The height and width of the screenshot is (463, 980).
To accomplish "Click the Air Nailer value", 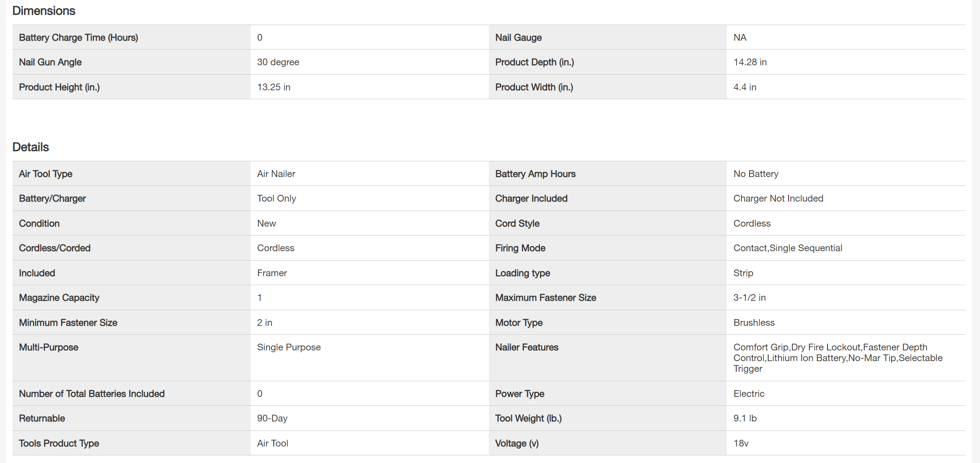I will 276,174.
